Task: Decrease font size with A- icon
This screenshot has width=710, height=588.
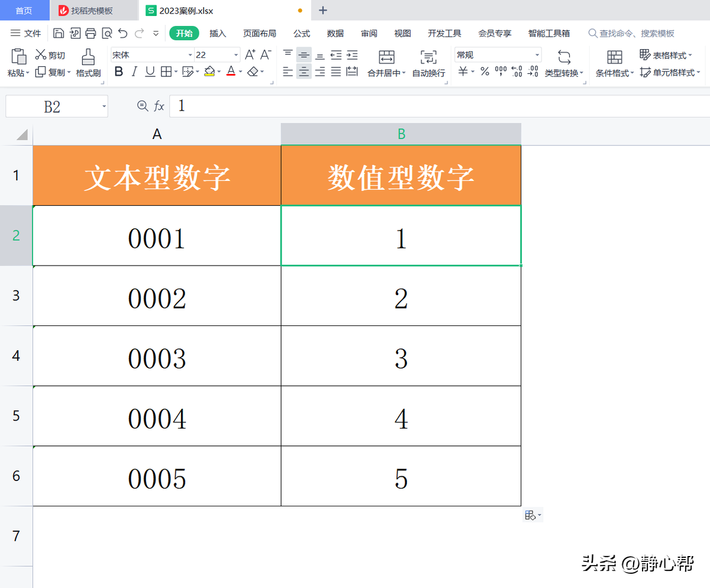Action: coord(266,55)
